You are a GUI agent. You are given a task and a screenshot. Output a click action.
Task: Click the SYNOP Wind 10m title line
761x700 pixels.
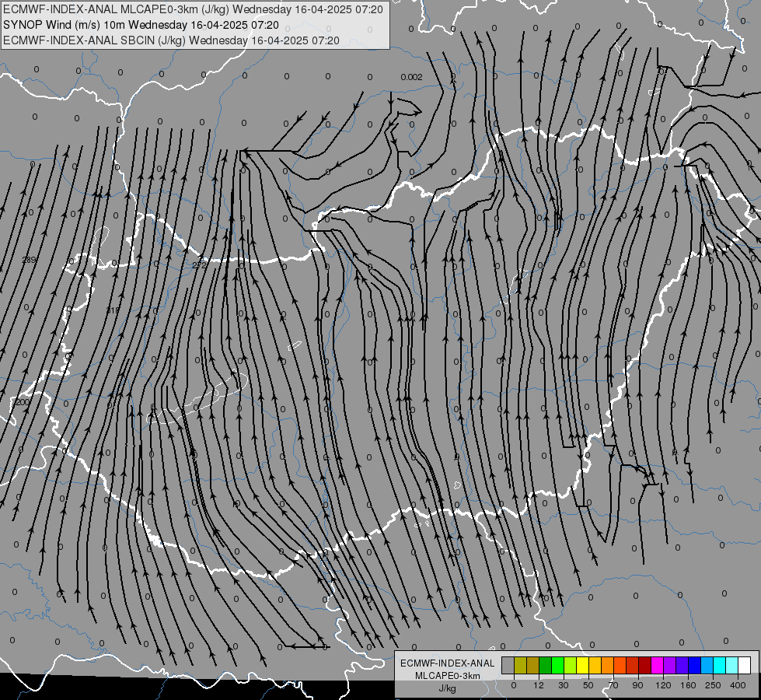(141, 25)
